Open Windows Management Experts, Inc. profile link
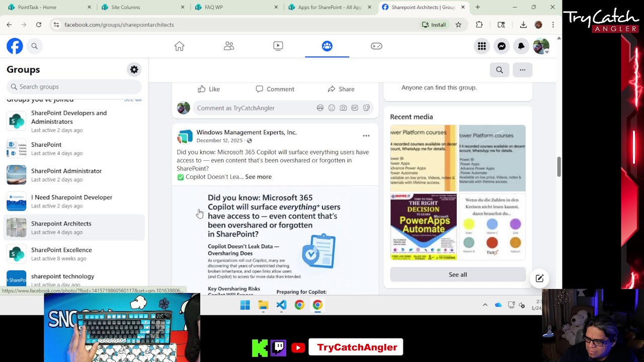Image resolution: width=644 pixels, height=362 pixels. pyautogui.click(x=247, y=132)
